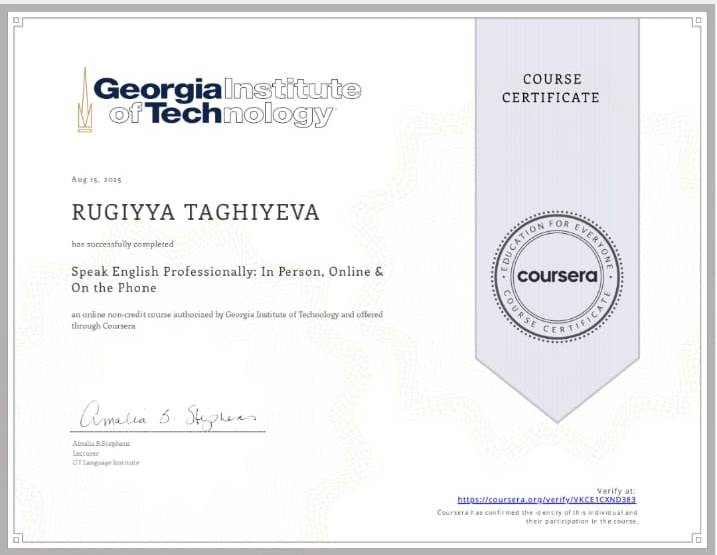Click the course title 'Speak English Professionally'
Screen dimensions: 717x555
[227, 271]
